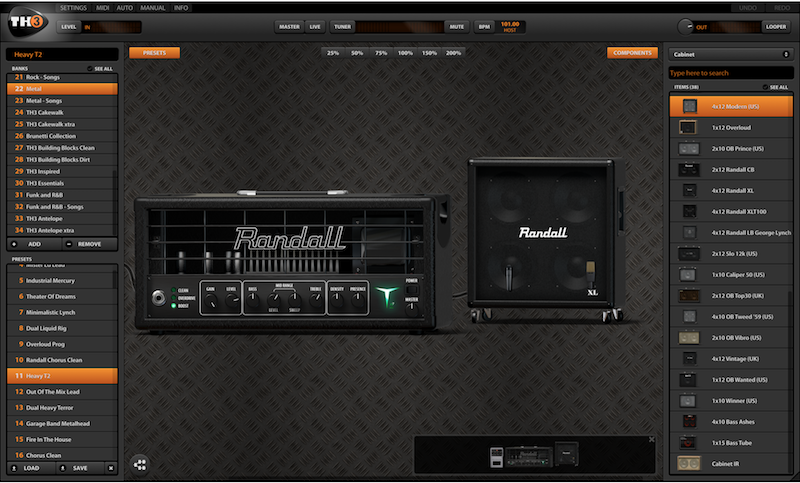The height and width of the screenshot is (483, 800).
Task: Click the Looper button
Action: click(776, 27)
